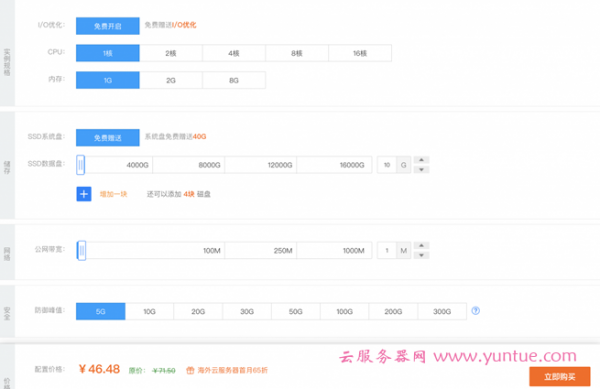Click the 4000G mark on disk slider
The height and width of the screenshot is (389, 600).
(137, 165)
